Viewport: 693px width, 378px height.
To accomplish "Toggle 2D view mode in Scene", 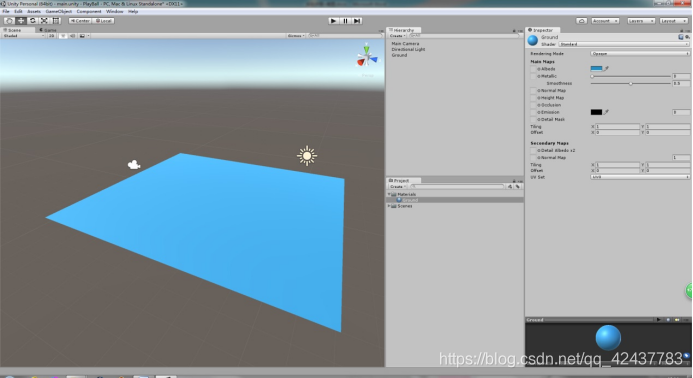I will (52, 36).
